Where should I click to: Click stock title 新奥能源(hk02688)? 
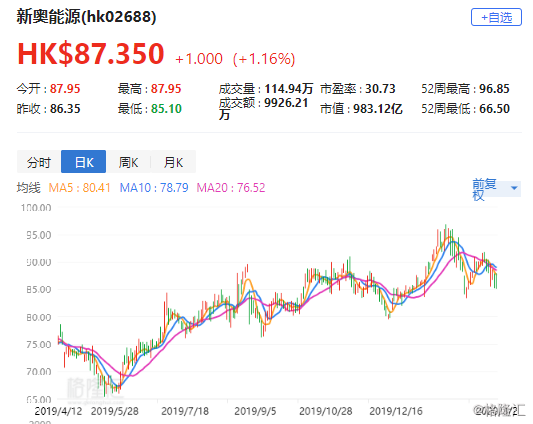pos(86,17)
